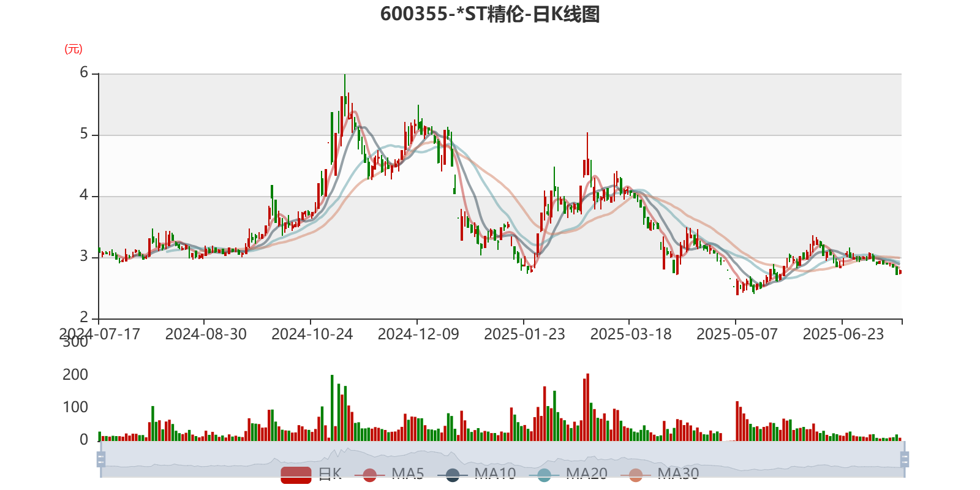The width and height of the screenshot is (980, 490).
Task: Click the 2024-08-30 date axis label
Action: tap(206, 334)
